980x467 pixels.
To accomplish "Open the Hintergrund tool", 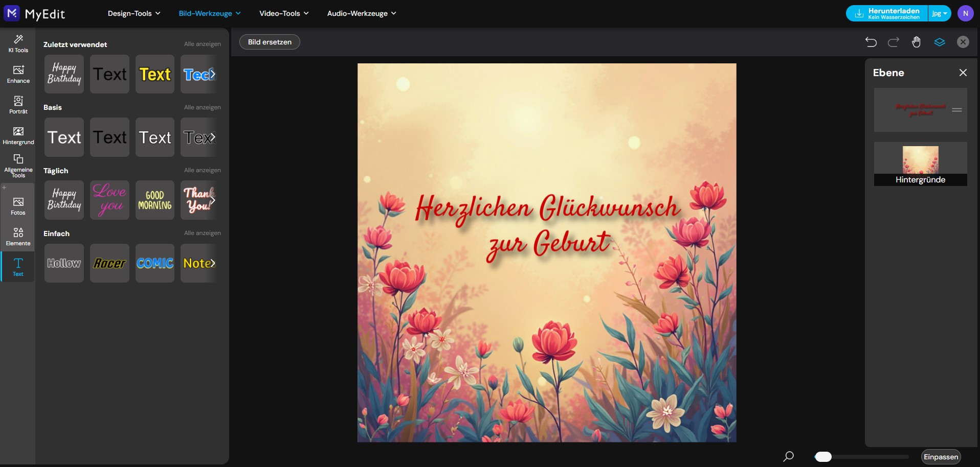I will 18,135.
